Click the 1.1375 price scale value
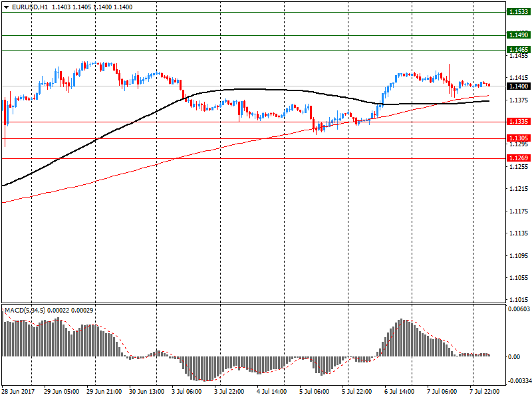The image size is (532, 399). coord(519,100)
